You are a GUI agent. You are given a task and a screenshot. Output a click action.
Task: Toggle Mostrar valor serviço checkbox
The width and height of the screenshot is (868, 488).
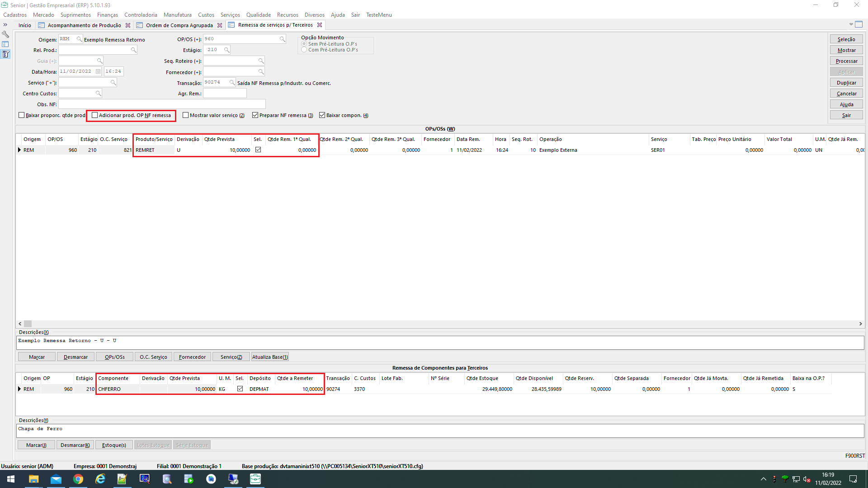pos(185,115)
